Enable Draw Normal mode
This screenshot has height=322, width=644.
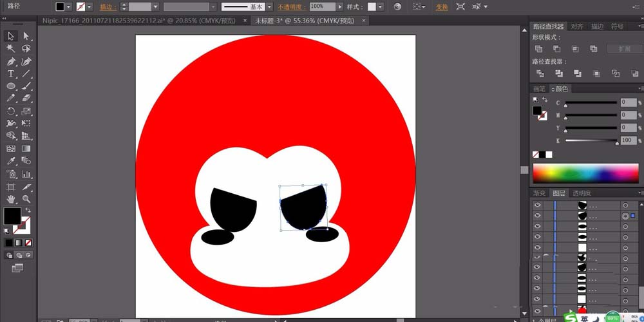click(x=9, y=255)
